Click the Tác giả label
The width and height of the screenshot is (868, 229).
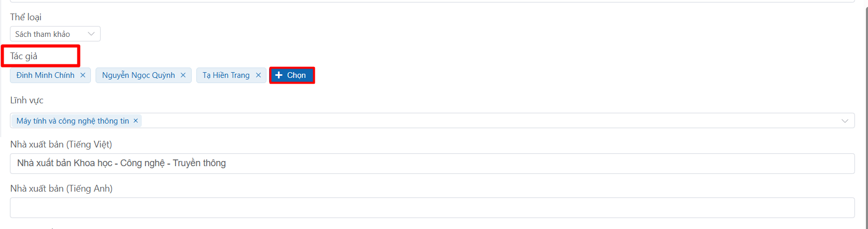24,56
